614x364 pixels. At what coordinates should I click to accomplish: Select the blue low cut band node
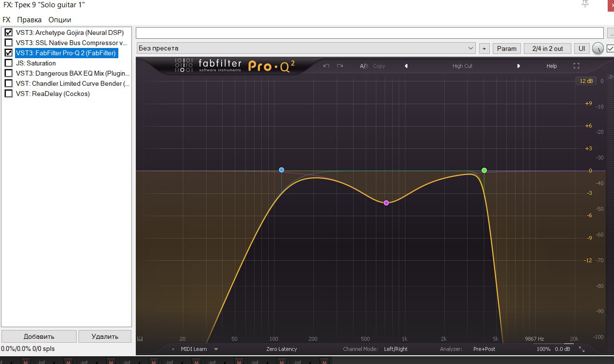[281, 170]
